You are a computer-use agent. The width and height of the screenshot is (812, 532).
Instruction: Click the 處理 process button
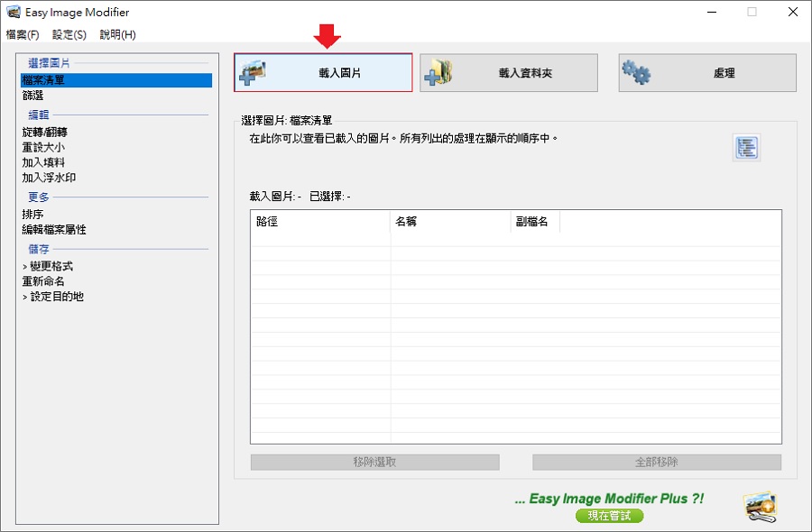[707, 72]
